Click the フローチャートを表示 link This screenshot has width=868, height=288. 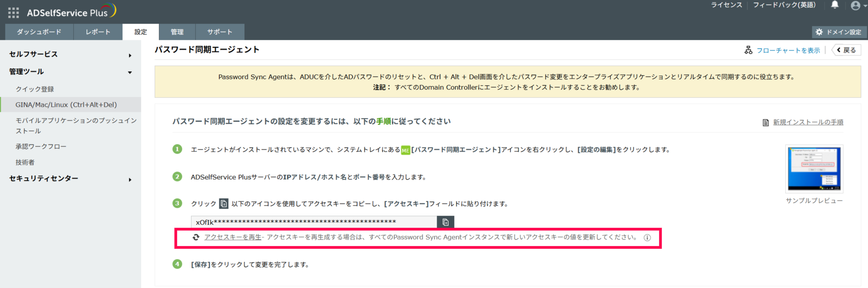(788, 50)
